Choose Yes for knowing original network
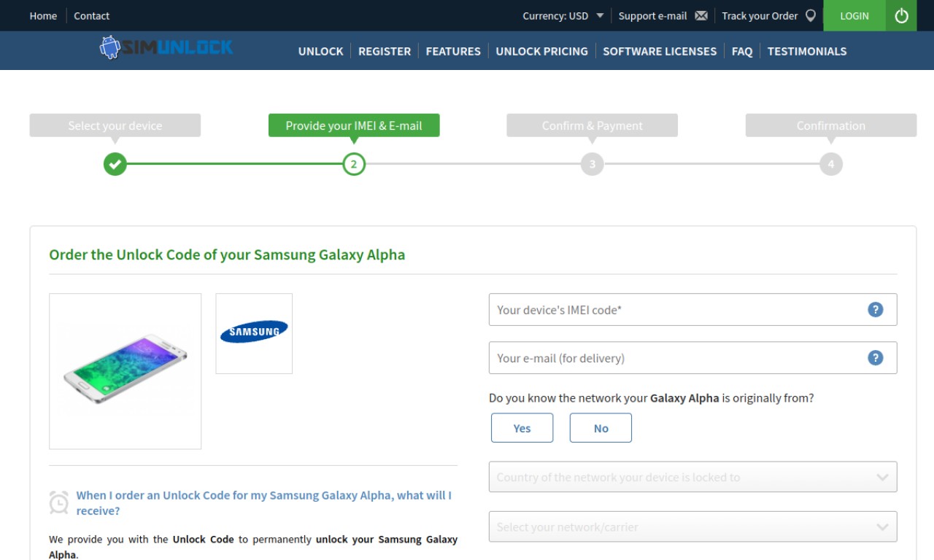This screenshot has height=560, width=934. 522,428
